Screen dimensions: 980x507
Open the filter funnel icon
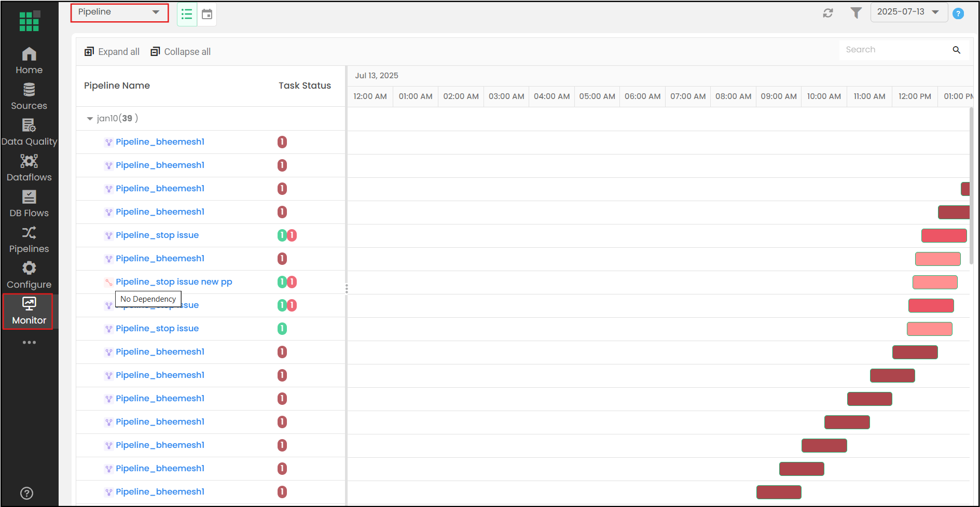coord(856,13)
